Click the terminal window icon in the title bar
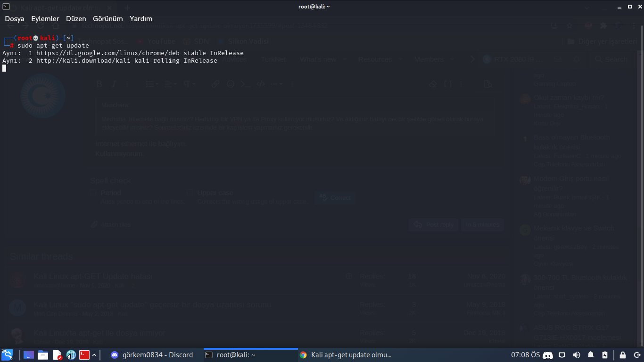The width and height of the screenshot is (644, 362). (5, 6)
